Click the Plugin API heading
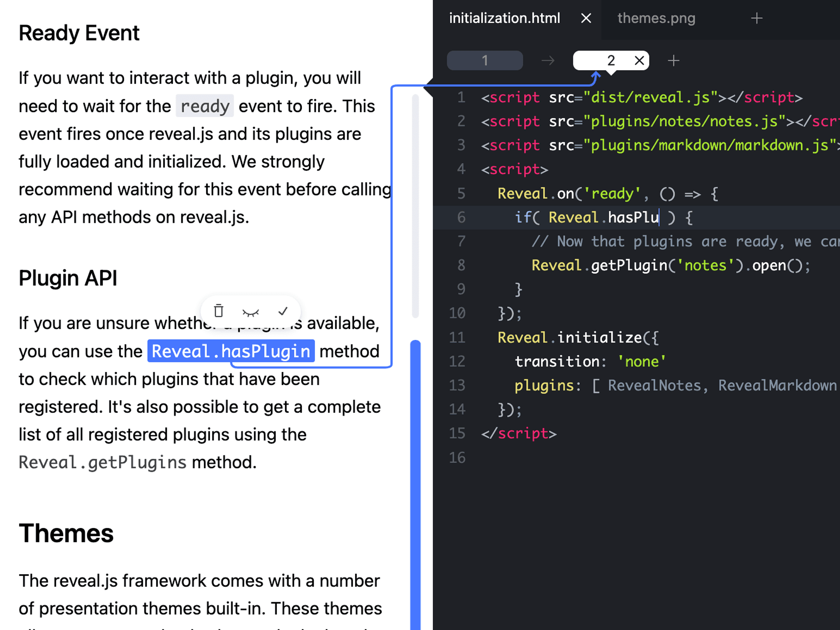This screenshot has height=630, width=840. click(x=68, y=278)
